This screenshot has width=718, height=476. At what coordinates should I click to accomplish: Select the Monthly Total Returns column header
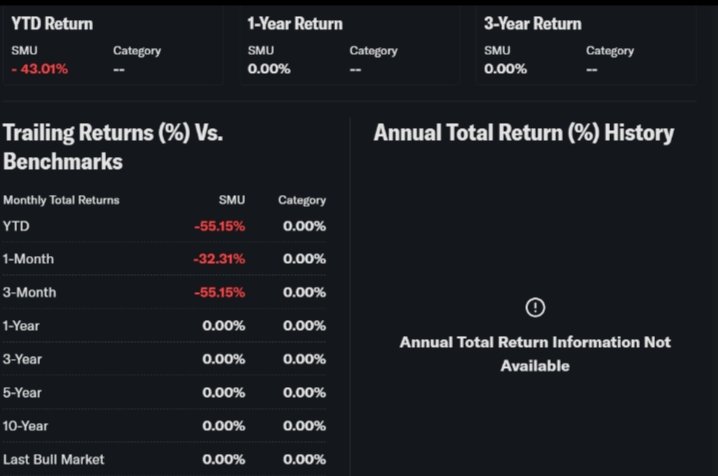(x=61, y=200)
